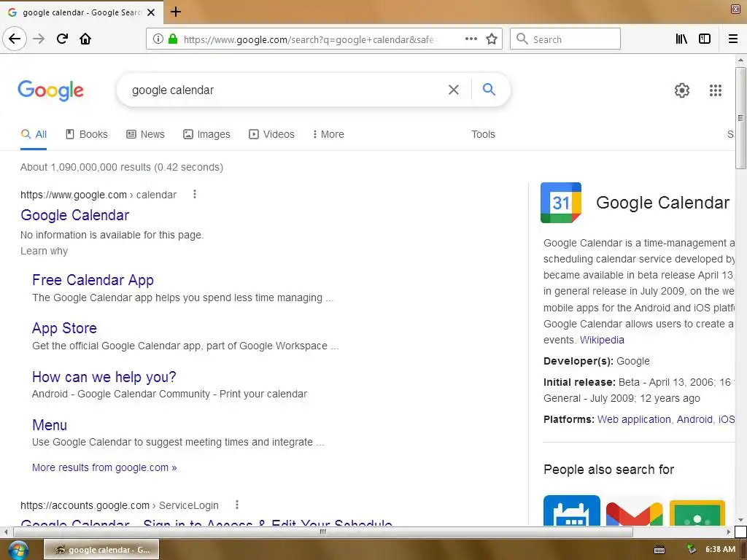
Task: Open Web application platform link
Action: (x=634, y=419)
